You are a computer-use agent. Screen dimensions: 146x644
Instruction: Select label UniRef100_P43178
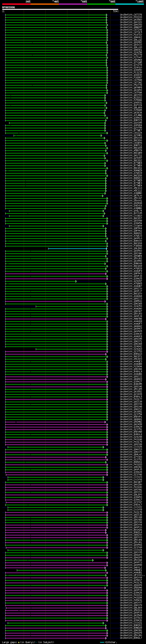131,512
